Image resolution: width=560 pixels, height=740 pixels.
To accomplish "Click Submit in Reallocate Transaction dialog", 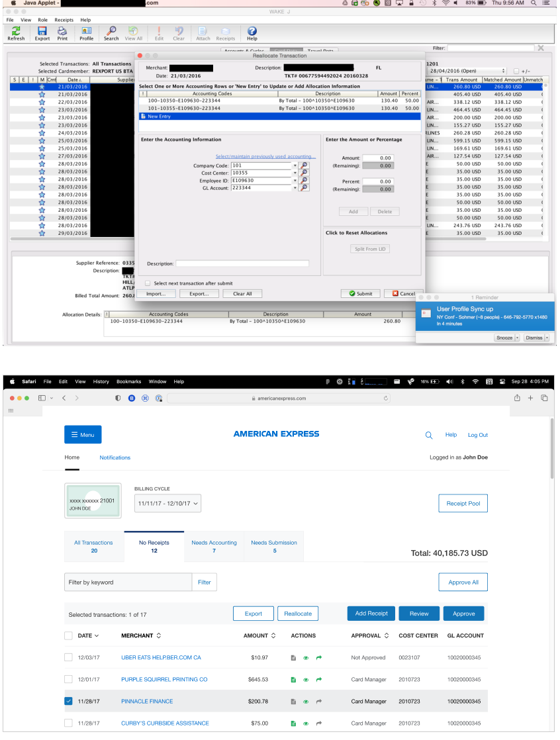I will click(361, 293).
